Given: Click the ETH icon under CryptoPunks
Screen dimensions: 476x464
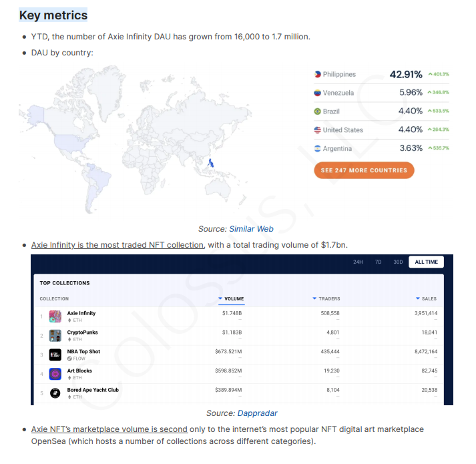Looking at the screenshot, I should pyautogui.click(x=69, y=340).
